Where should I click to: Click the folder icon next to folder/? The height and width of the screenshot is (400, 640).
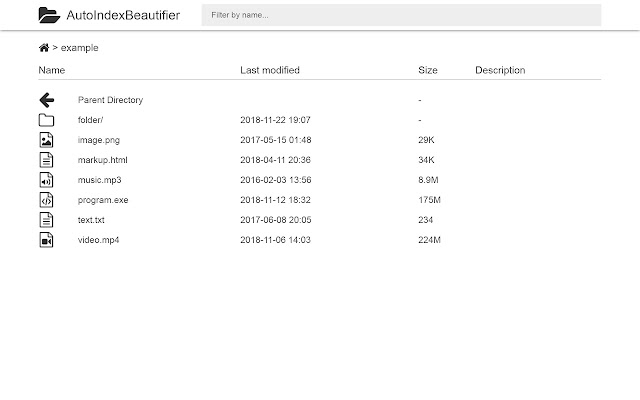pyautogui.click(x=46, y=120)
